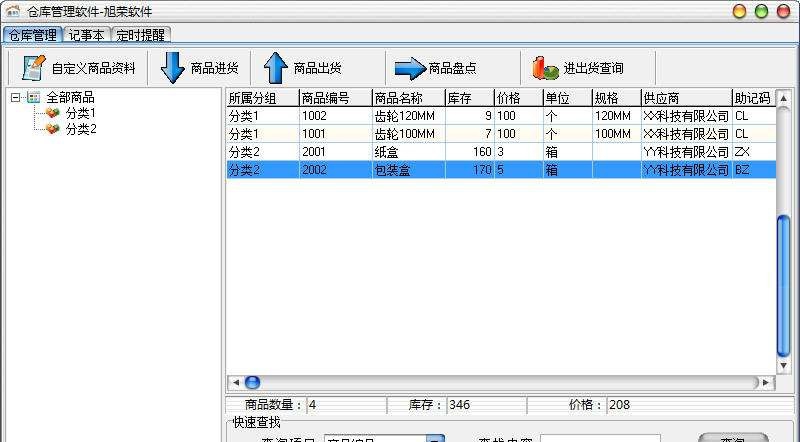Click the 商品进货 toolbar label
This screenshot has height=442, width=800.
[215, 68]
